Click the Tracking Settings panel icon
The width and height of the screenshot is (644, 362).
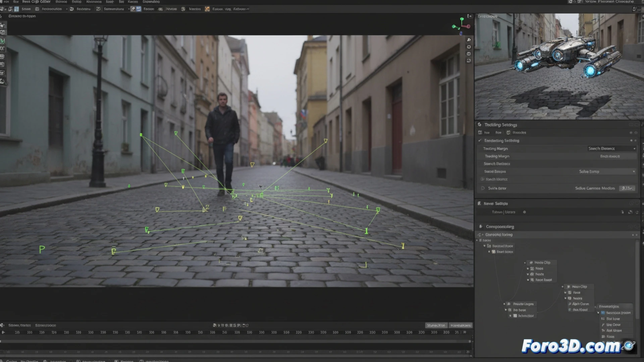tap(481, 124)
